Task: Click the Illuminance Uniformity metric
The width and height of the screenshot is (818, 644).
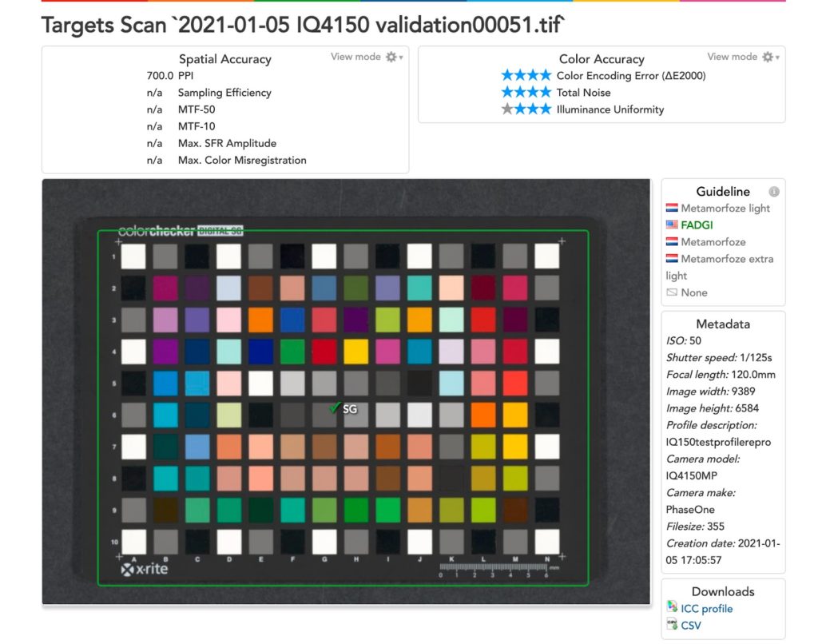Action: 610,109
